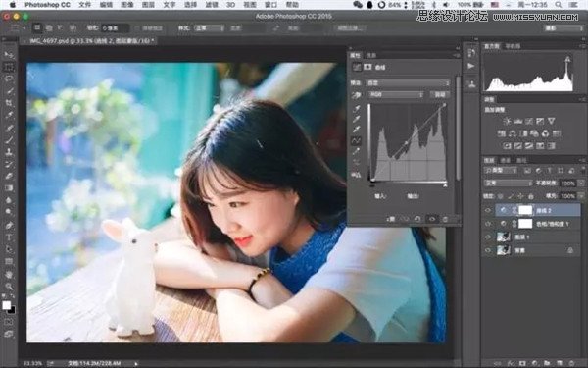Viewport: 588px width, 368px height.
Task: Add a Brightness/Contrast adjustment
Action: pos(507,121)
